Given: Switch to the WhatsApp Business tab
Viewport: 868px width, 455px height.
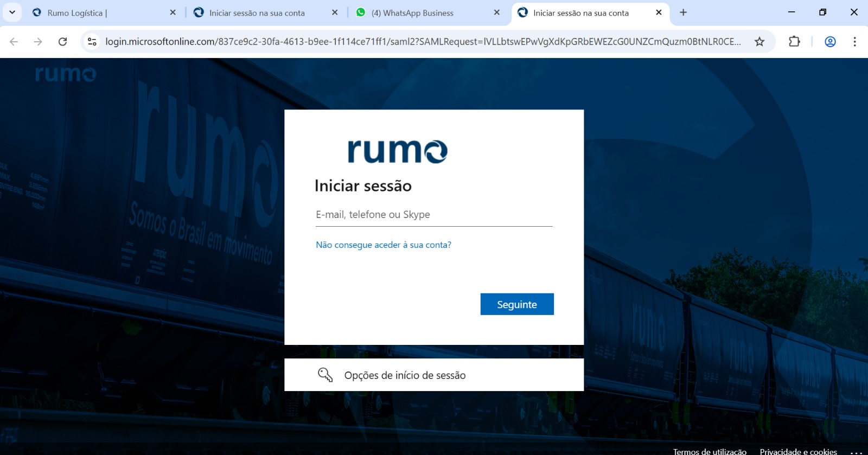Looking at the screenshot, I should pos(429,12).
